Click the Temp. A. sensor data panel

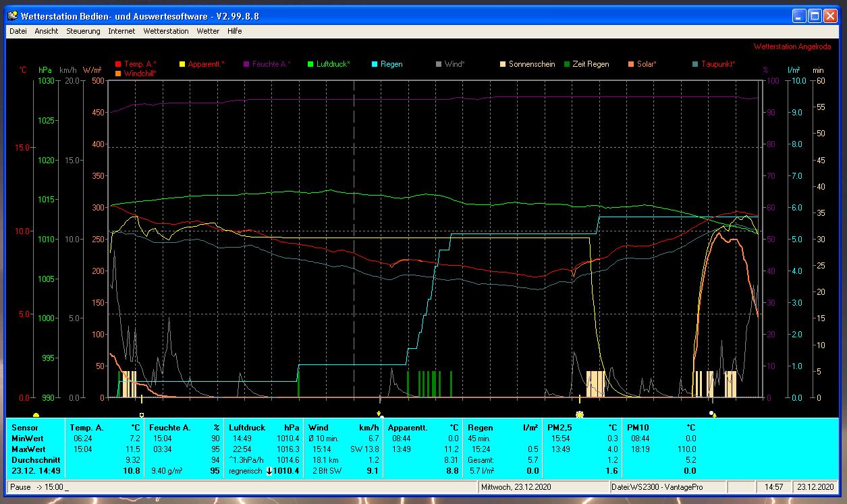pyautogui.click(x=103, y=449)
